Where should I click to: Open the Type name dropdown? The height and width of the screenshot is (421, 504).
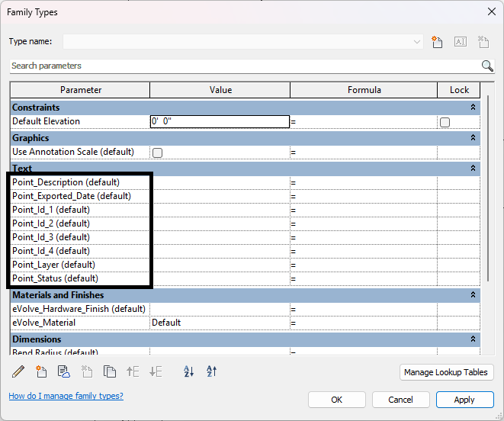[416, 42]
